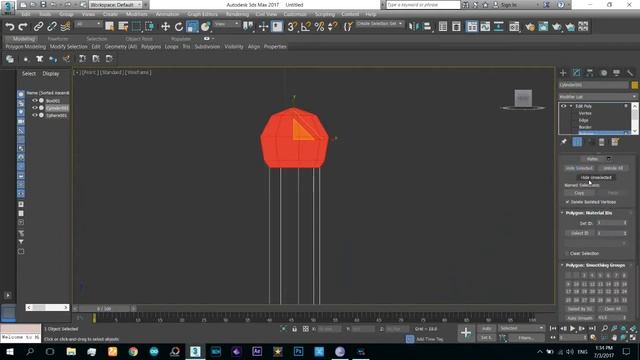The image size is (640, 360).
Task: Activate the Select and Rotate tool
Action: 179,27
